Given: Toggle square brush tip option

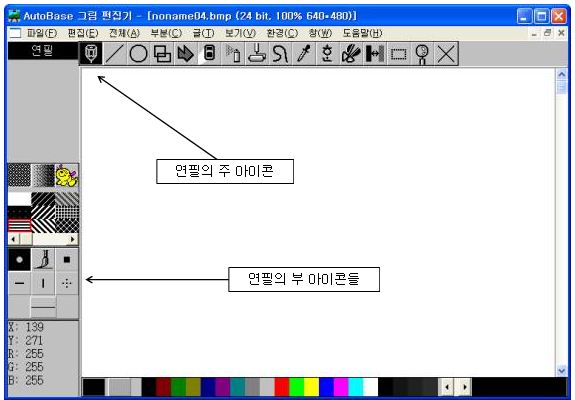Looking at the screenshot, I should (67, 260).
